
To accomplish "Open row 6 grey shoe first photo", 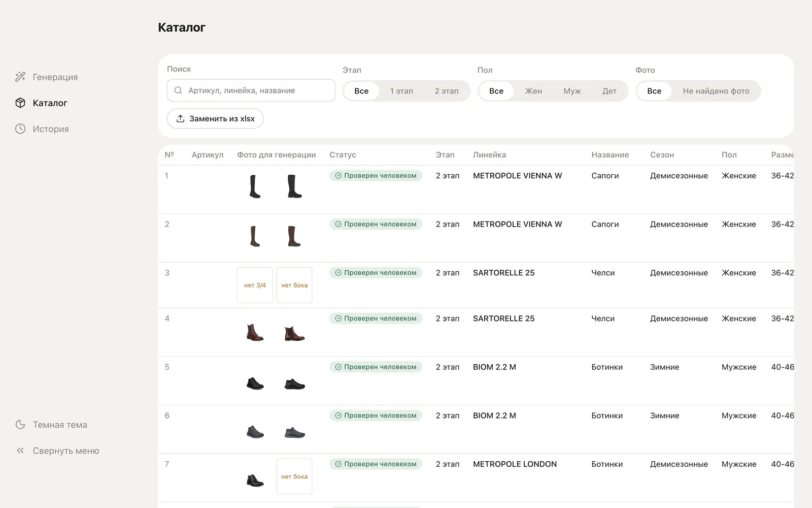I will (255, 432).
